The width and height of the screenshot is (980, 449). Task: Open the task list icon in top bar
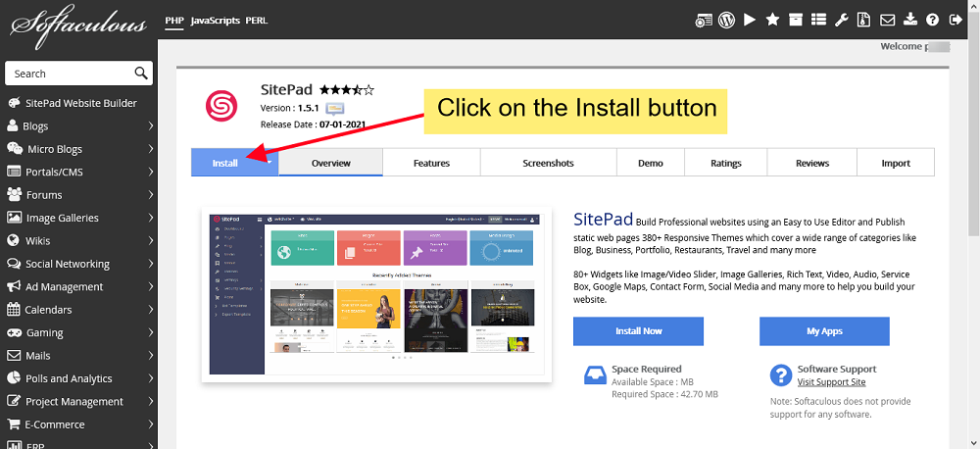coord(818,20)
